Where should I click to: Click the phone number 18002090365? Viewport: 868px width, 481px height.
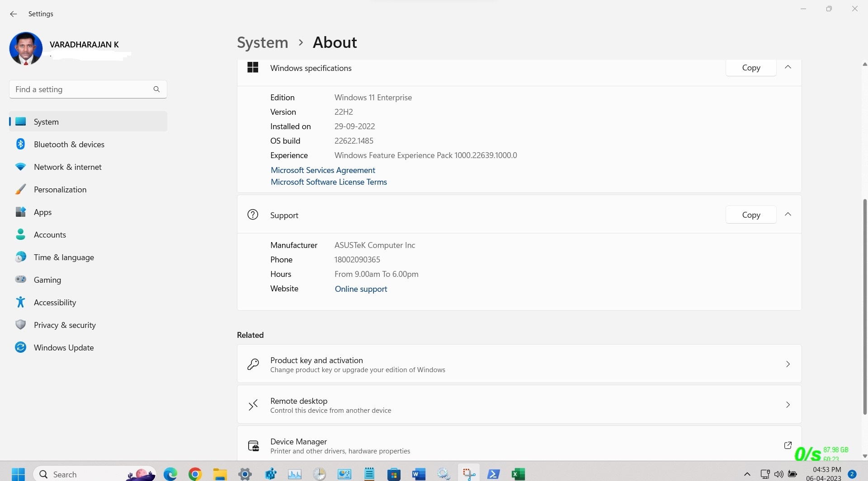coord(357,260)
